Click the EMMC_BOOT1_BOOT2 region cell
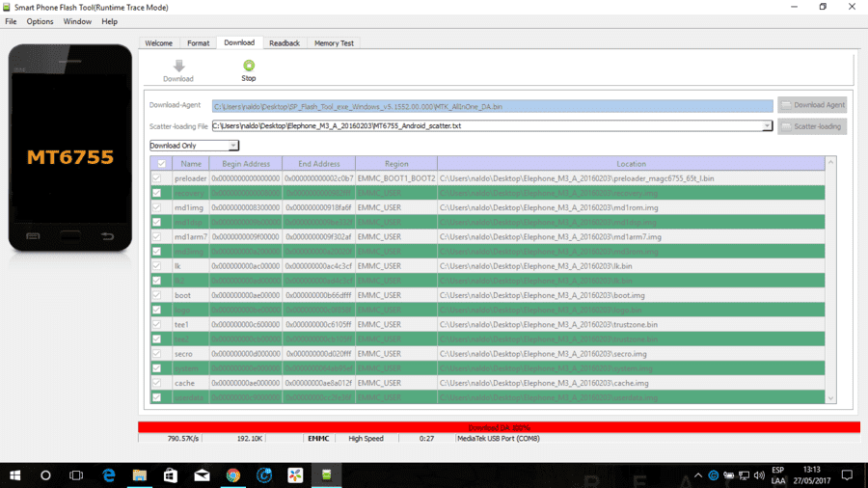Viewport: 868px width, 488px height. [396, 178]
